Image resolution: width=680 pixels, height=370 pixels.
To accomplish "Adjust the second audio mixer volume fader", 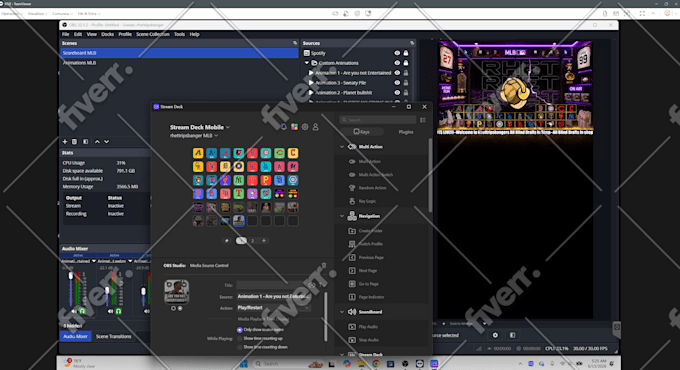I will (x=107, y=290).
